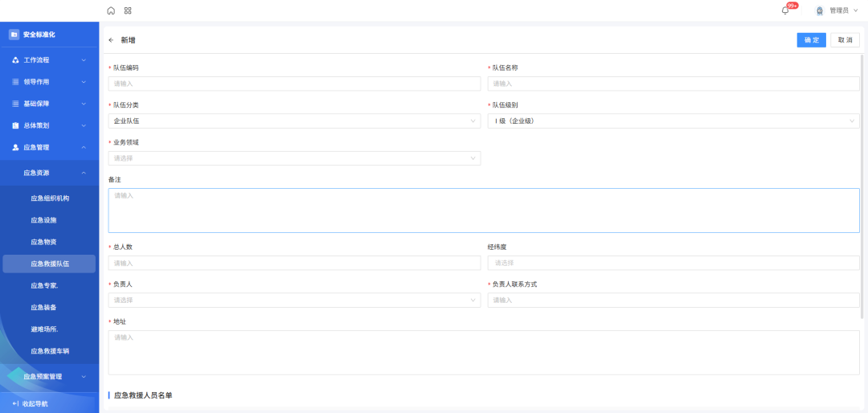
Task: Click the back arrow beside 新增
Action: (111, 40)
